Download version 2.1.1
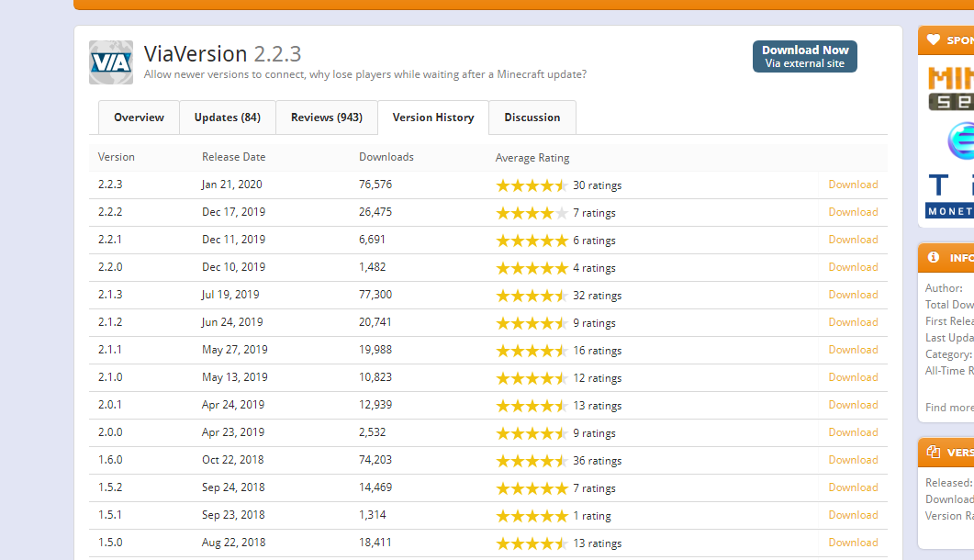Screen dimensions: 974x560 point(853,350)
